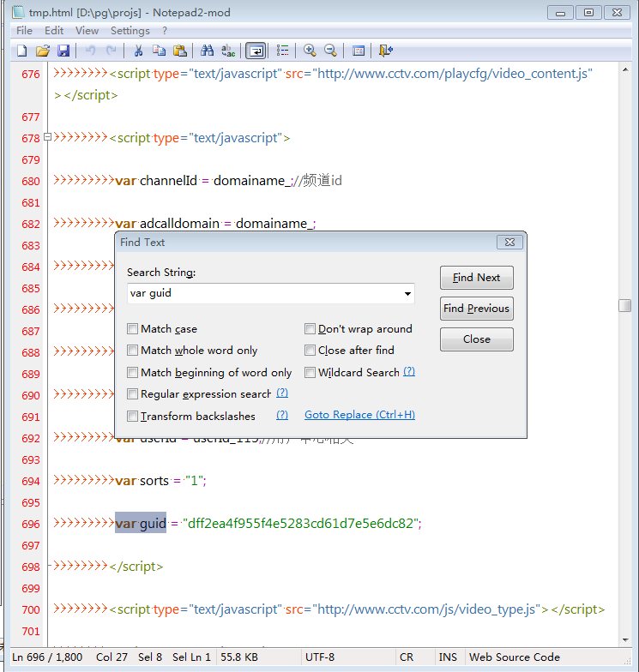The image size is (639, 672).
Task: Toggle word wrap toolbar icon
Action: point(256,51)
